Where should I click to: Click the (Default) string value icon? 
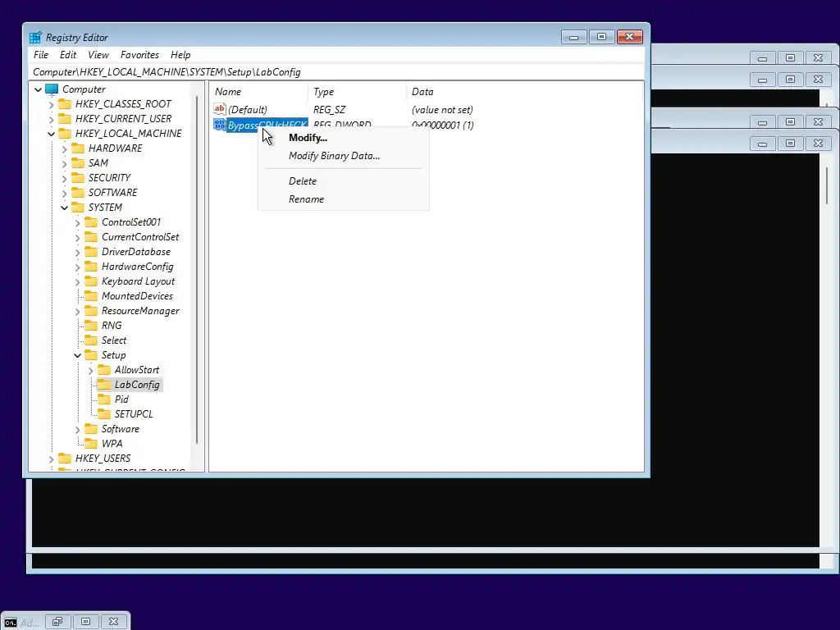[220, 109]
